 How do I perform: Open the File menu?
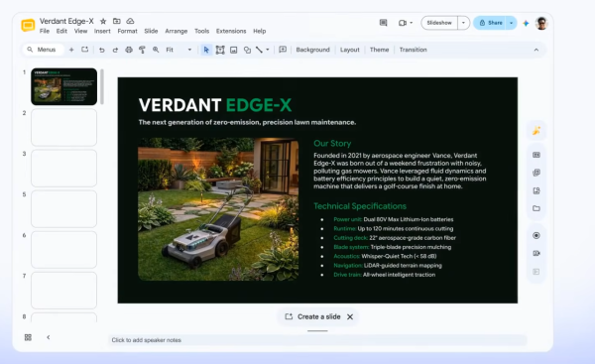pyautogui.click(x=45, y=31)
